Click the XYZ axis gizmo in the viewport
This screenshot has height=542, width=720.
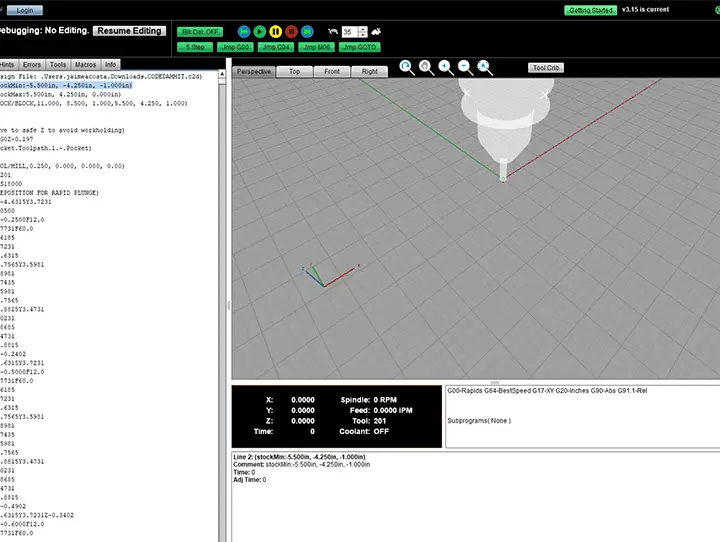coord(330,275)
